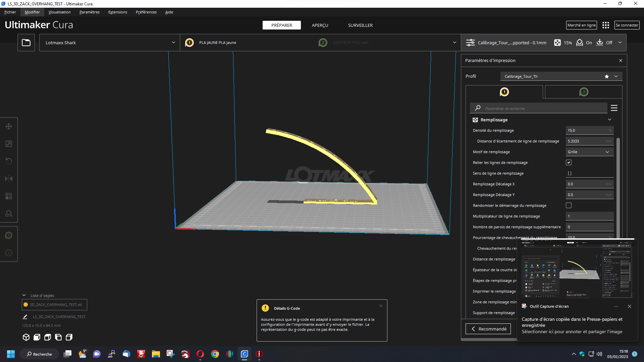Viewport: 644px width, 362px height.
Task: Switch to extruder 2 settings tab
Action: coord(584,92)
